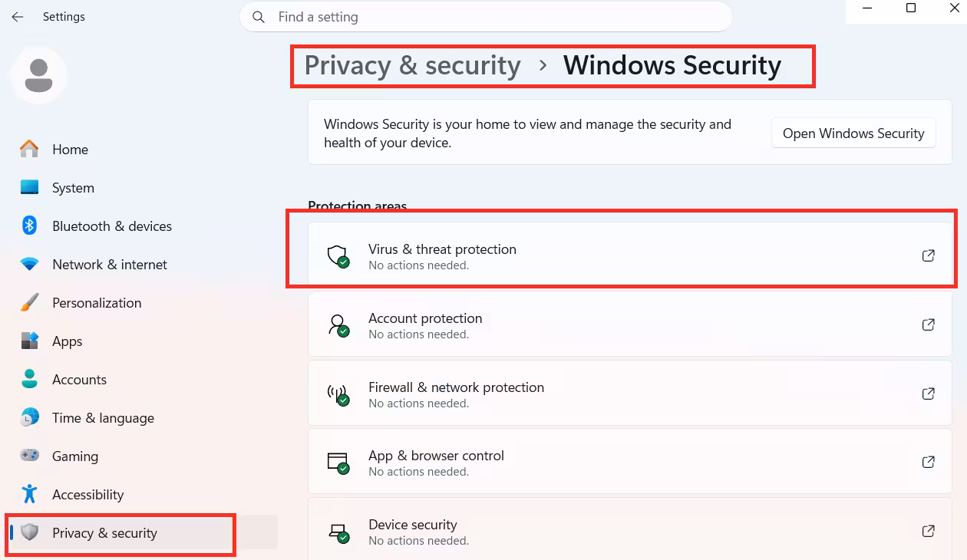Click the Virus & threat protection shield icon
This screenshot has width=967, height=560.
338,256
